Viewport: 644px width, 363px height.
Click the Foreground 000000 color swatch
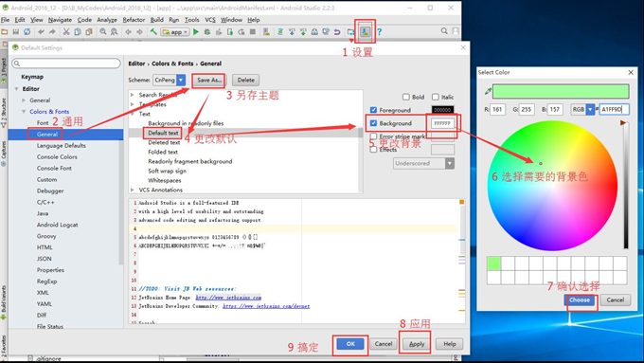[442, 110]
